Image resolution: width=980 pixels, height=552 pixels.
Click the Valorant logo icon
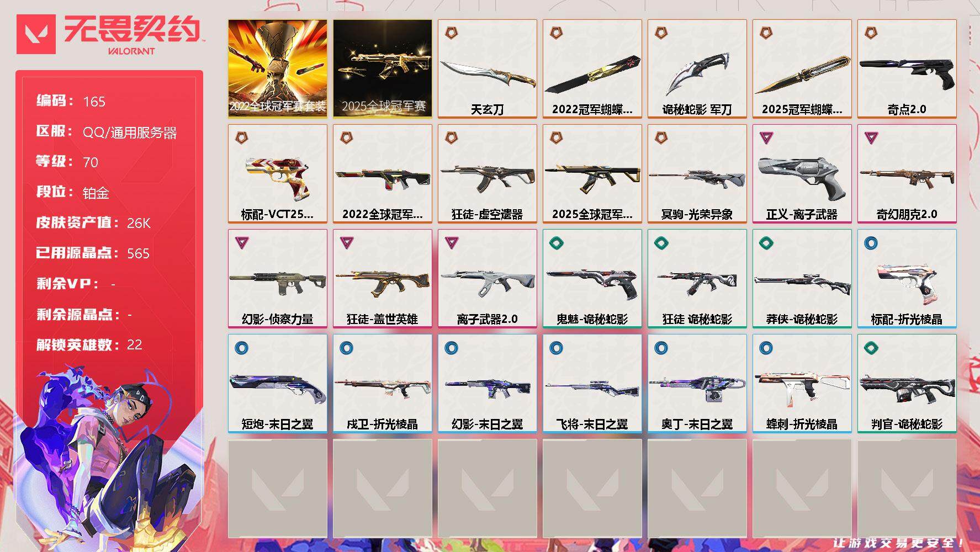[x=36, y=34]
